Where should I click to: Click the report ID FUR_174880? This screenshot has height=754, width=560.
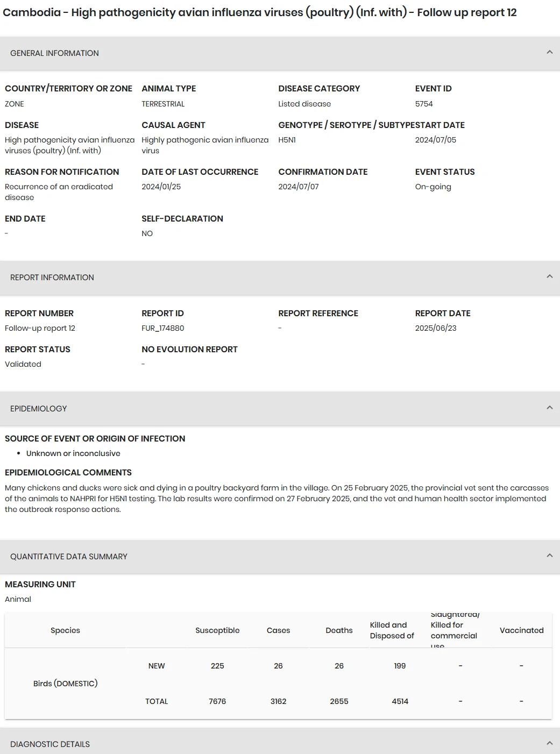(x=162, y=328)
